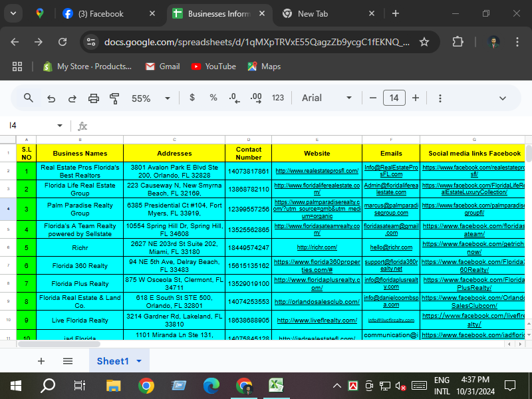Decrease font size with minus button
The image size is (532, 399).
coord(372,98)
